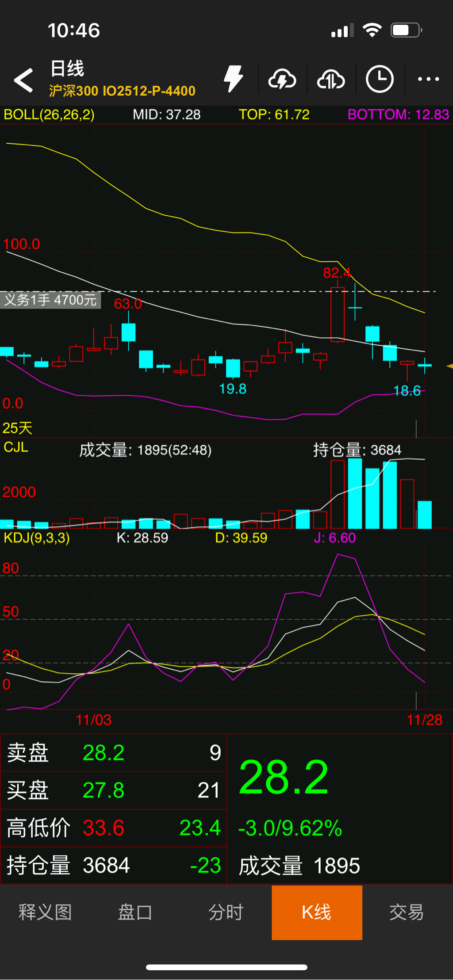
Task: Tap the low price 23.4
Action: tap(200, 828)
